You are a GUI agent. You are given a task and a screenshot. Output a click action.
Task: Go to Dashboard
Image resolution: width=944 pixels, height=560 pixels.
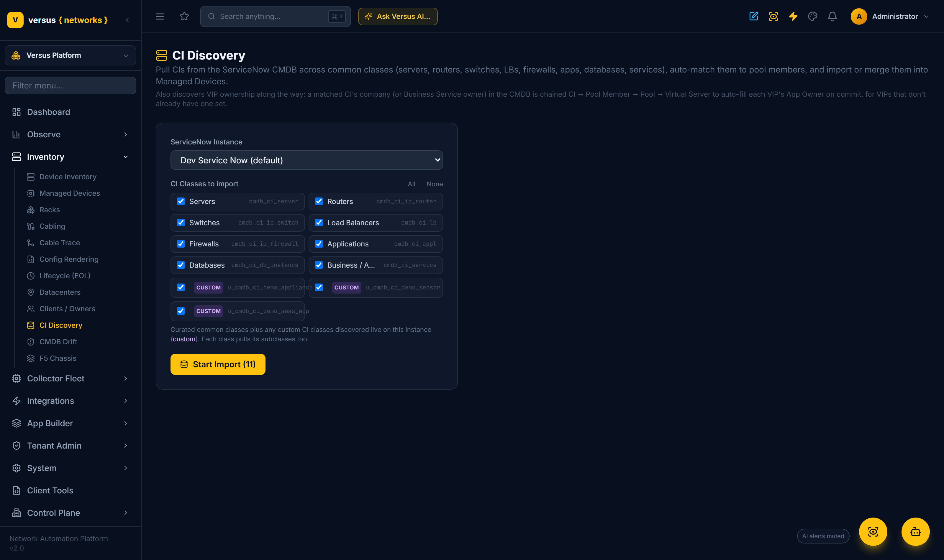click(x=70, y=112)
